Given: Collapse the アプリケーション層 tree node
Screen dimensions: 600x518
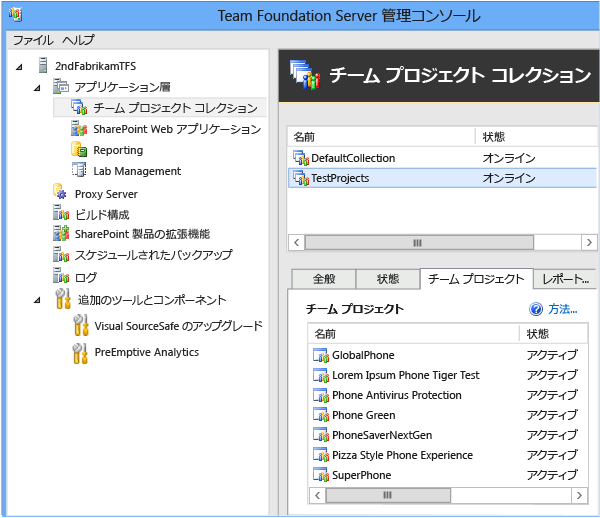Looking at the screenshot, I should 37,88.
